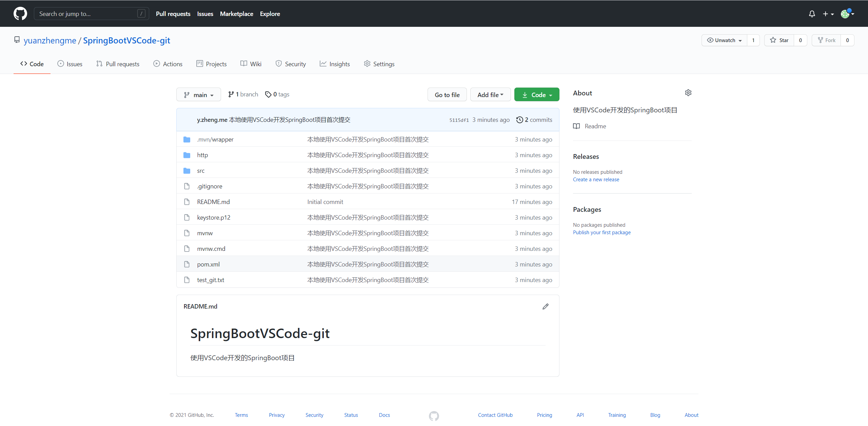Select the Code tab
Image resolution: width=868 pixels, height=426 pixels.
[32, 64]
